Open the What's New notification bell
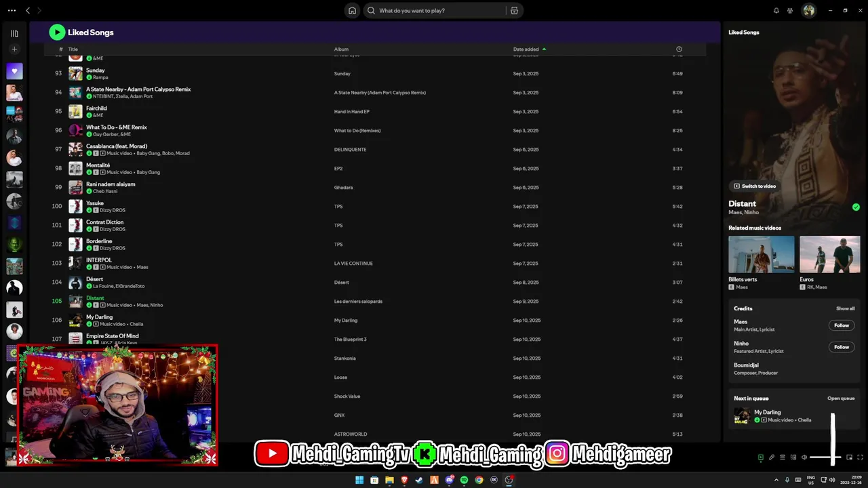 (x=776, y=11)
